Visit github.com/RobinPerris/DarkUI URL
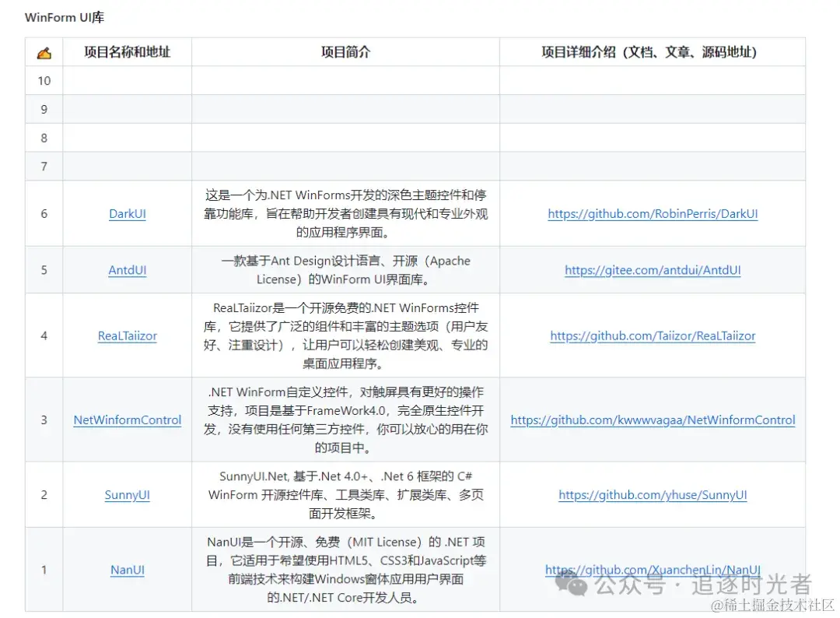The height and width of the screenshot is (618, 840). [653, 214]
